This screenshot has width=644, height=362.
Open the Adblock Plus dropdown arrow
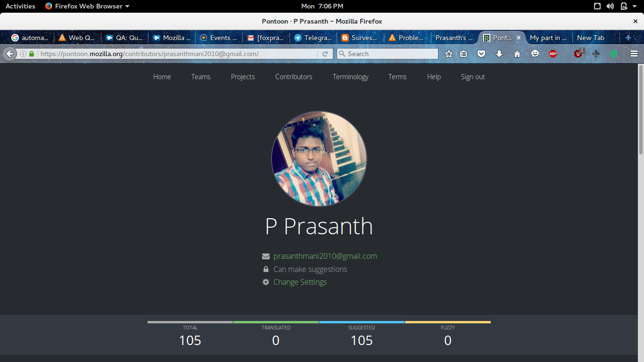coord(564,54)
